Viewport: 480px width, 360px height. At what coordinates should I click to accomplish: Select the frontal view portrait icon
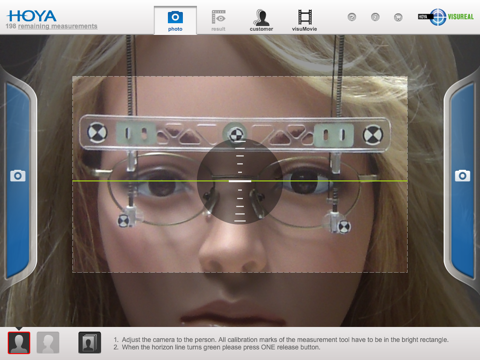(19, 342)
